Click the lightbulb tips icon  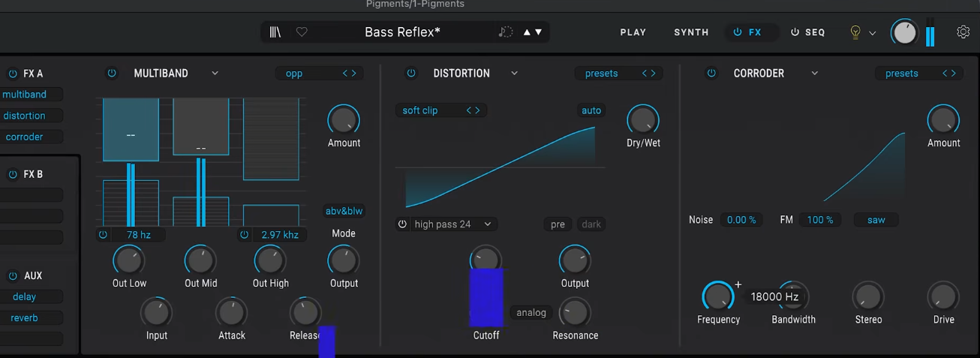(855, 32)
